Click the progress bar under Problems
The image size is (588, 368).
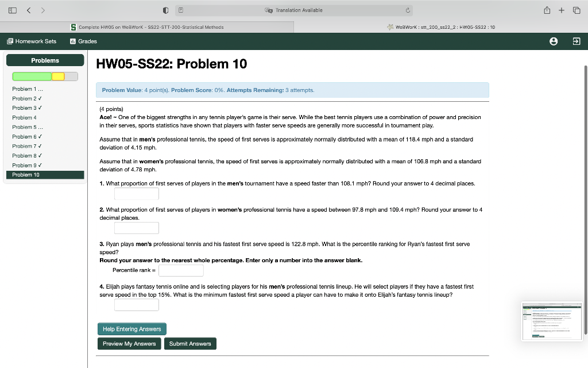point(45,75)
